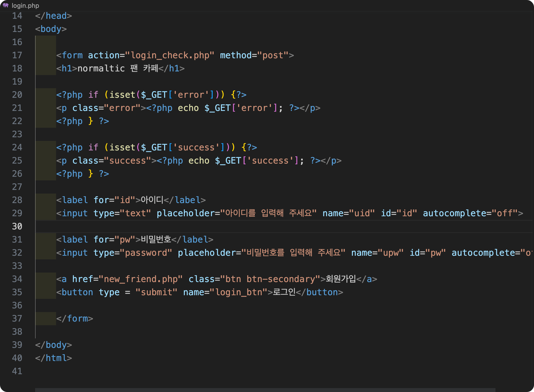Screen dimensions: 534x392
Task: Click the label text 비밀번호
Action: (x=156, y=239)
